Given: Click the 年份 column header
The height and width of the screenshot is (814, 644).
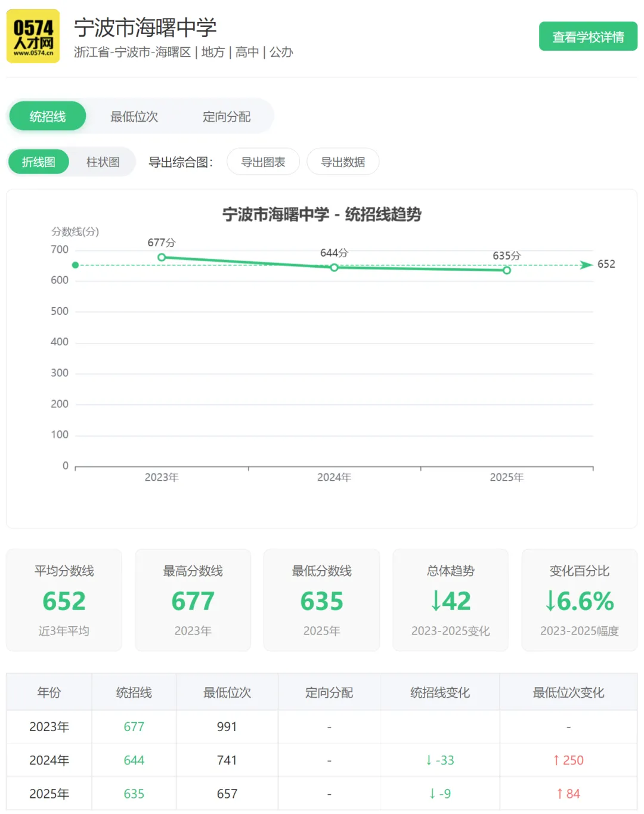Looking at the screenshot, I should [x=49, y=692].
